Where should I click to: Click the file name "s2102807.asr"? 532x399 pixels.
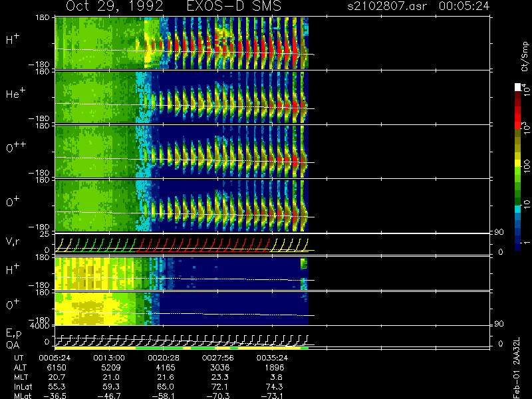click(387, 6)
